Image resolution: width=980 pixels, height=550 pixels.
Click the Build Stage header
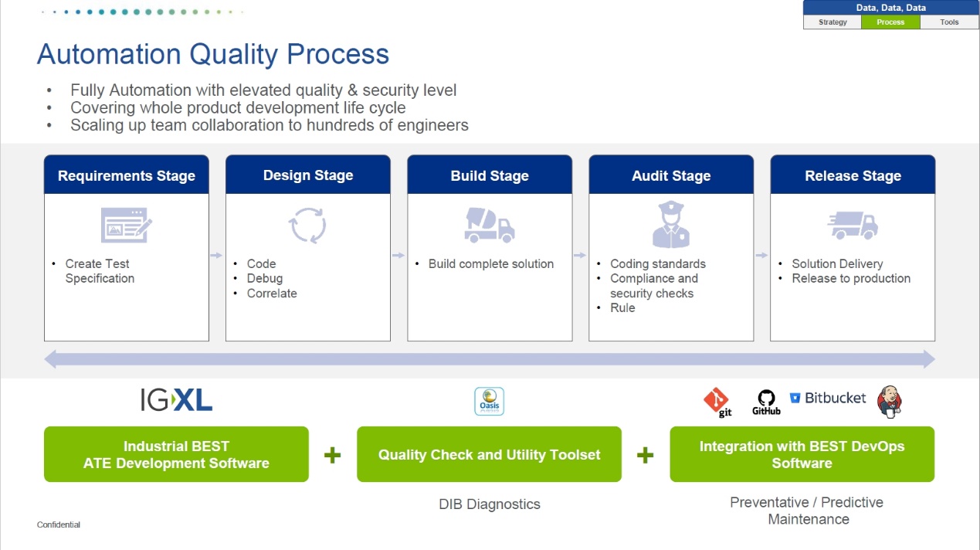click(x=490, y=175)
